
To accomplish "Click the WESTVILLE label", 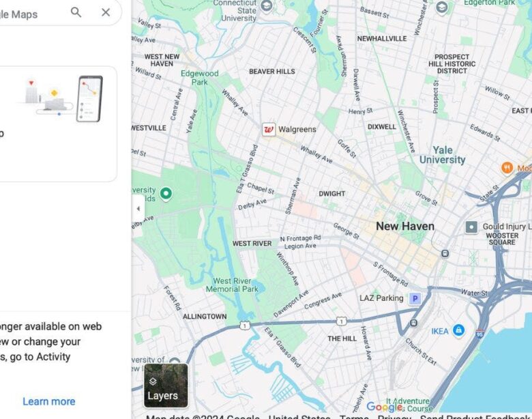I will 149,128.
